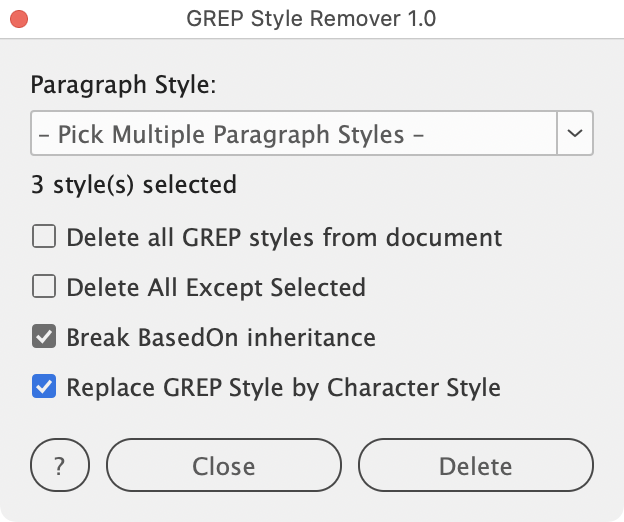Click the 'GREP Style Remover 1.0' window title

[x=311, y=19]
